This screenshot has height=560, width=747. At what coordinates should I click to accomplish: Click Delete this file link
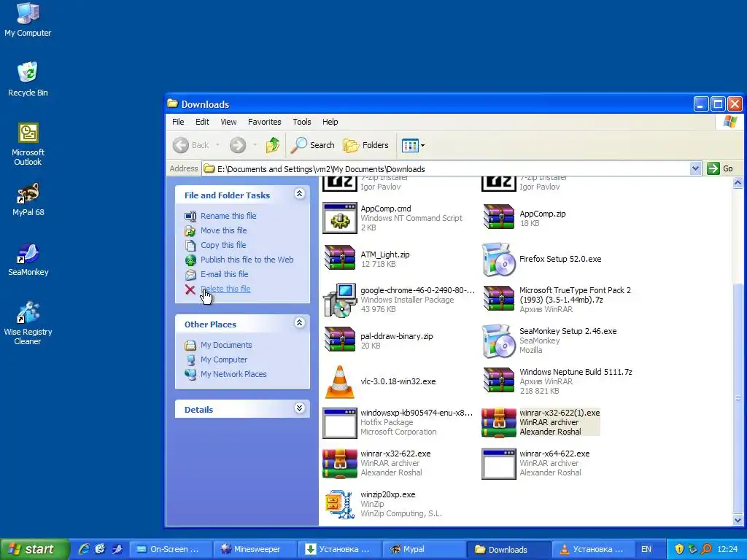225,289
